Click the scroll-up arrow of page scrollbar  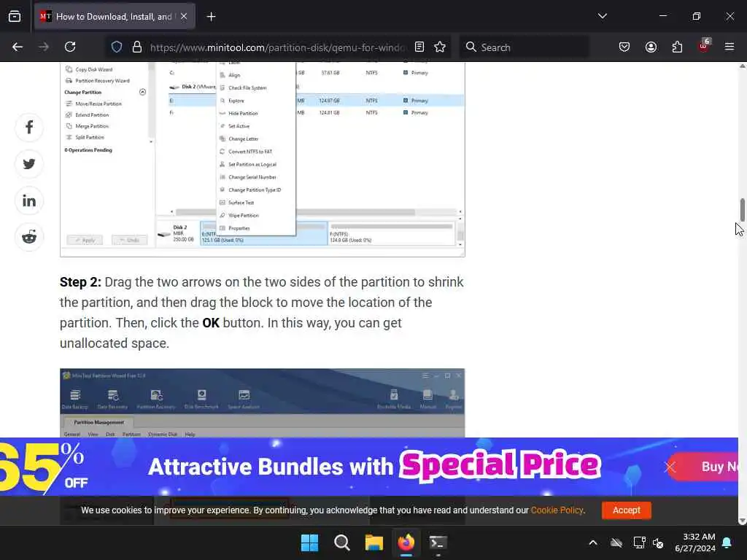coord(742,66)
